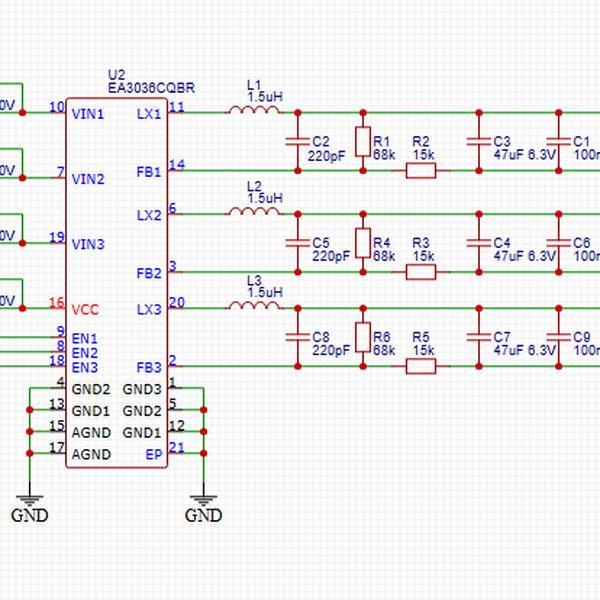Select the R1 68k resistor symbol

tap(363, 142)
